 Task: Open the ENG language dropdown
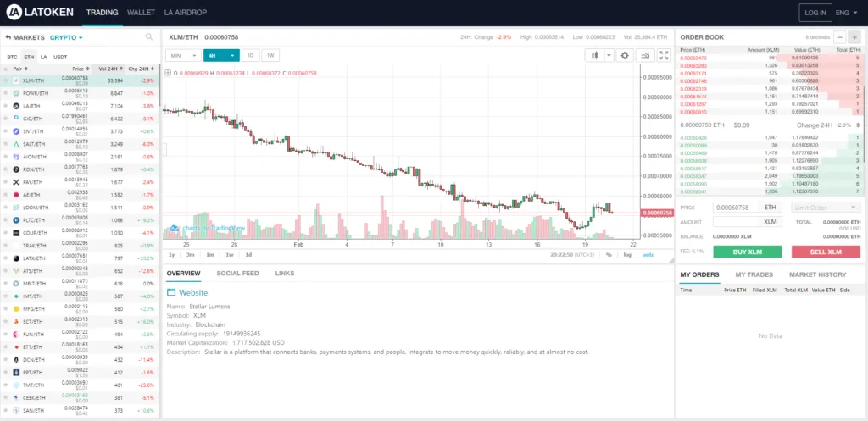tap(845, 12)
